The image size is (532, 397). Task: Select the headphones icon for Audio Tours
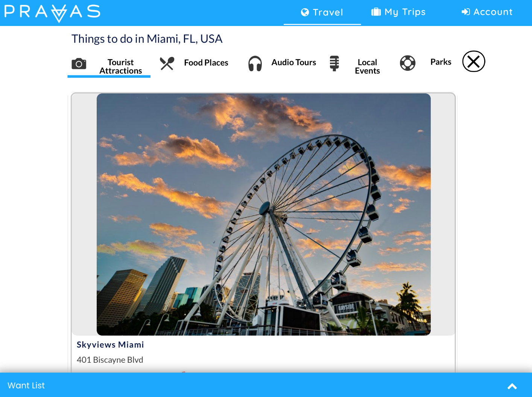click(x=255, y=64)
